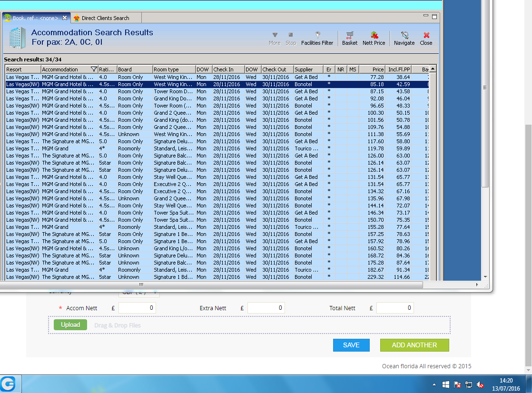Show hidden system tray icons

434,384
